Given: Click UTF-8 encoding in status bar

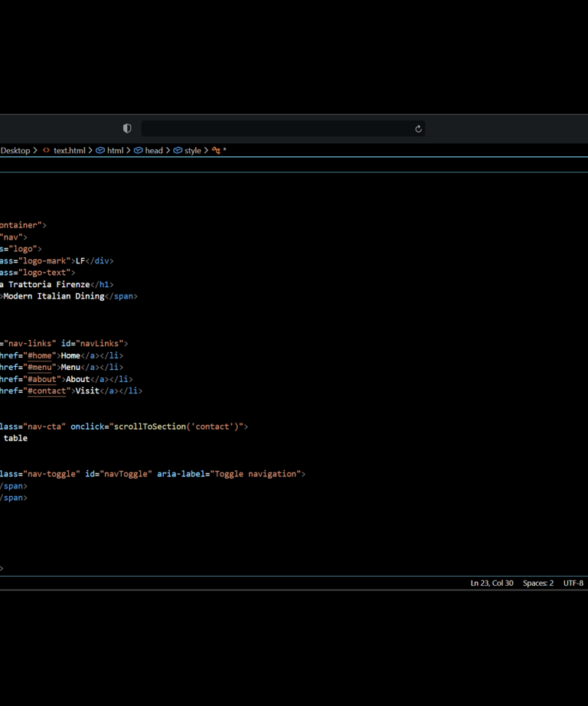Looking at the screenshot, I should [x=573, y=583].
